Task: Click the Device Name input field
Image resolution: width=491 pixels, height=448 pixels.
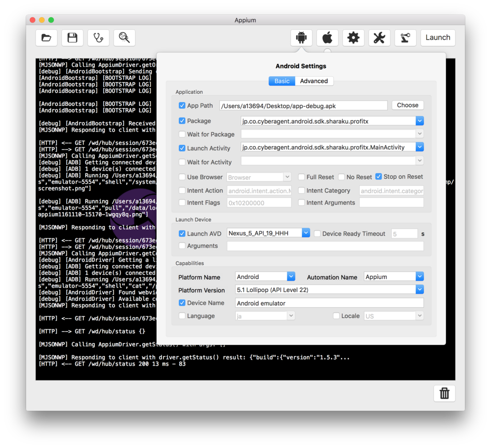Action: point(329,303)
